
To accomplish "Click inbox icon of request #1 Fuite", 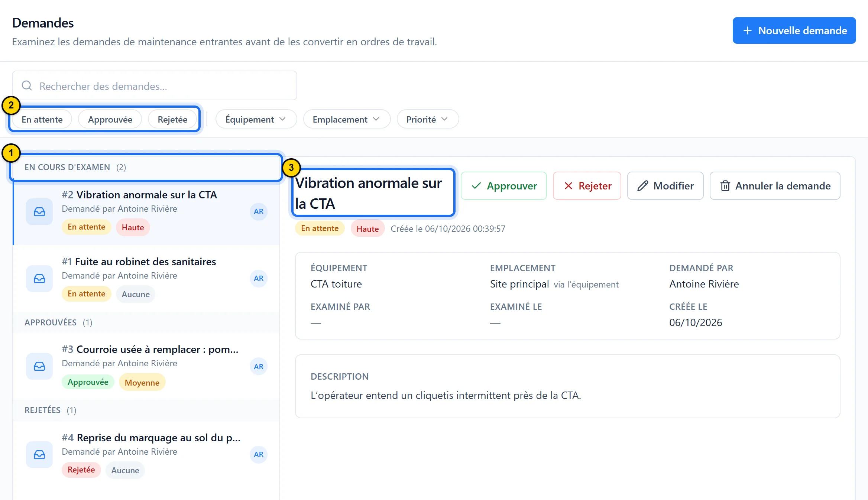I will (x=39, y=279).
